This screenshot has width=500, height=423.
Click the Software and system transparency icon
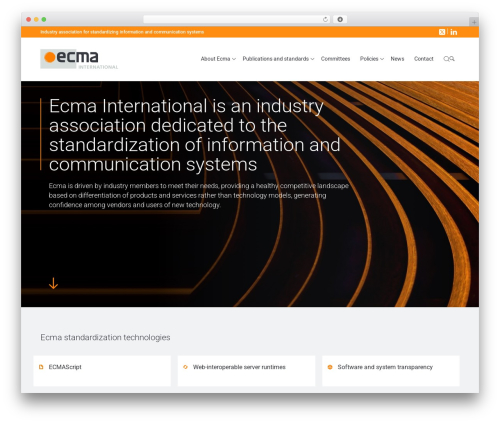330,367
